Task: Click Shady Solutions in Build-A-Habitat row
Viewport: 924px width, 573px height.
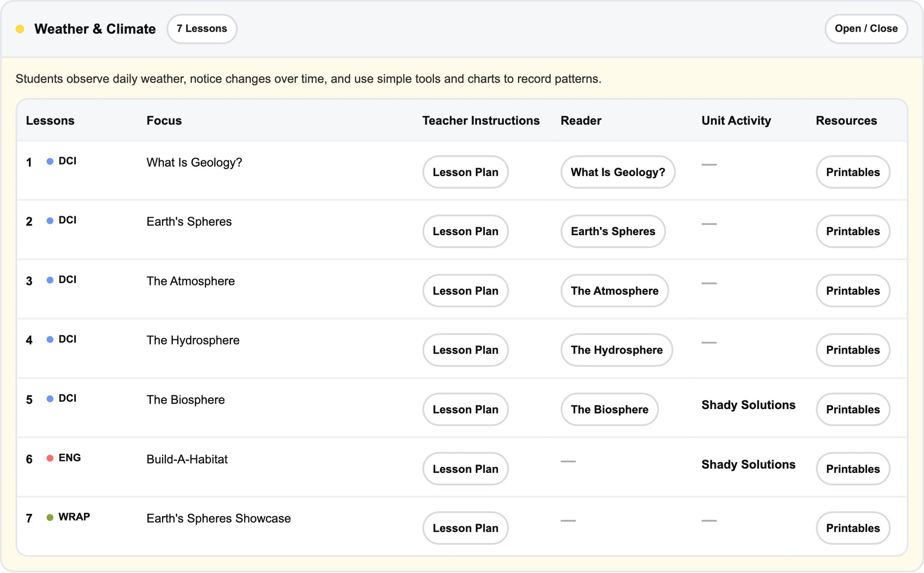Action: click(x=748, y=465)
